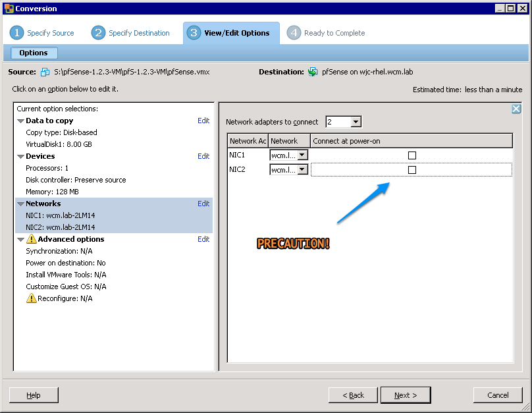The width and height of the screenshot is (532, 413).
Task: Click the Data to copy header
Action: pyautogui.click(x=49, y=121)
